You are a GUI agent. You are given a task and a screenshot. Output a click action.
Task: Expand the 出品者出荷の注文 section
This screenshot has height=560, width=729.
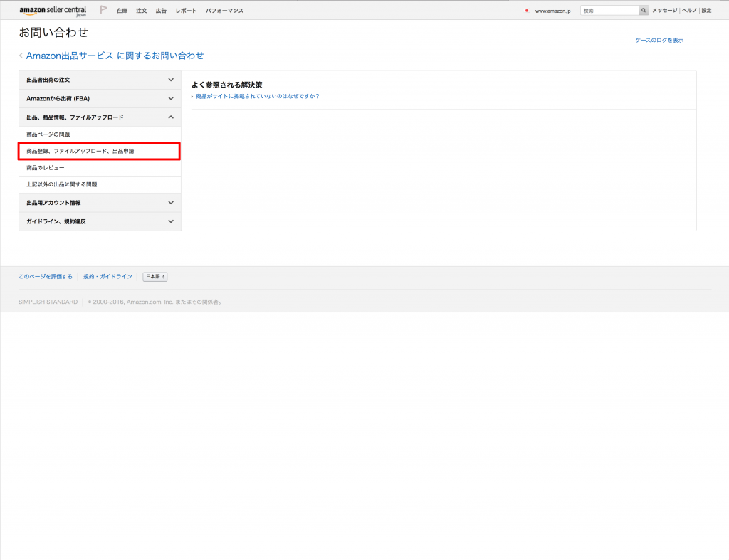(x=100, y=80)
